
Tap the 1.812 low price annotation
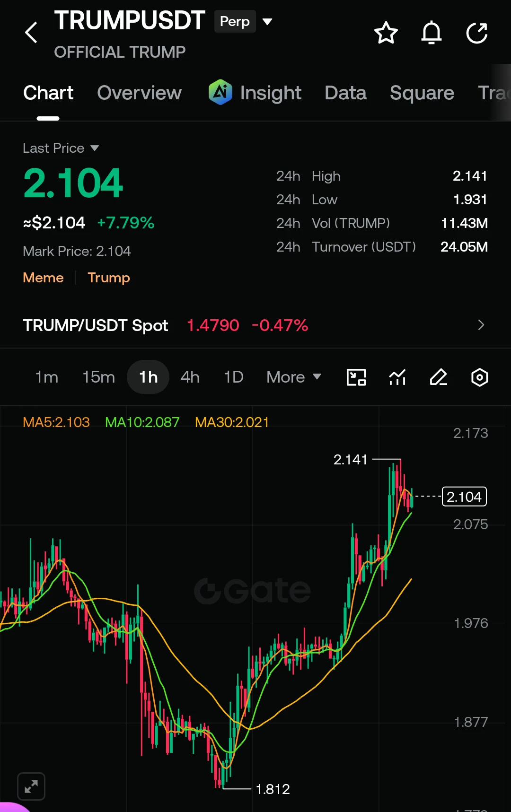click(x=273, y=789)
